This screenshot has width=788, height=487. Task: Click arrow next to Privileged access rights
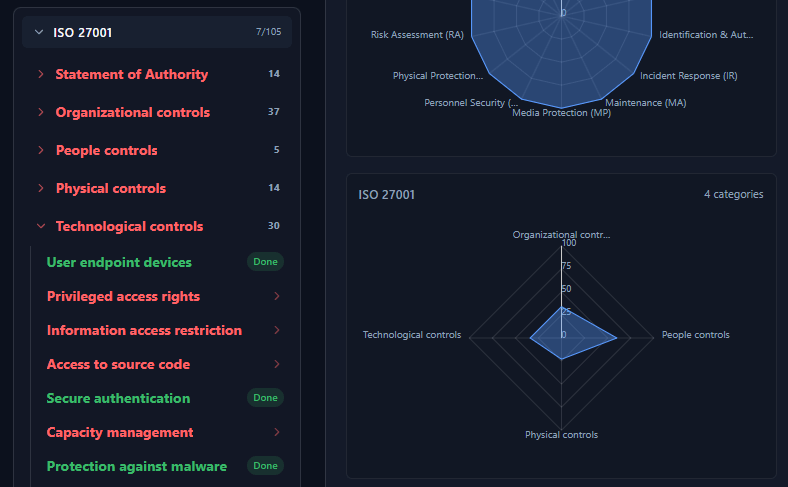(x=277, y=296)
